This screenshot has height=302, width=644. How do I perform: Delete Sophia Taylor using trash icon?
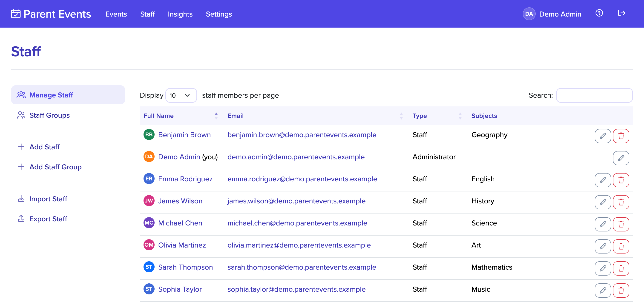tap(621, 291)
